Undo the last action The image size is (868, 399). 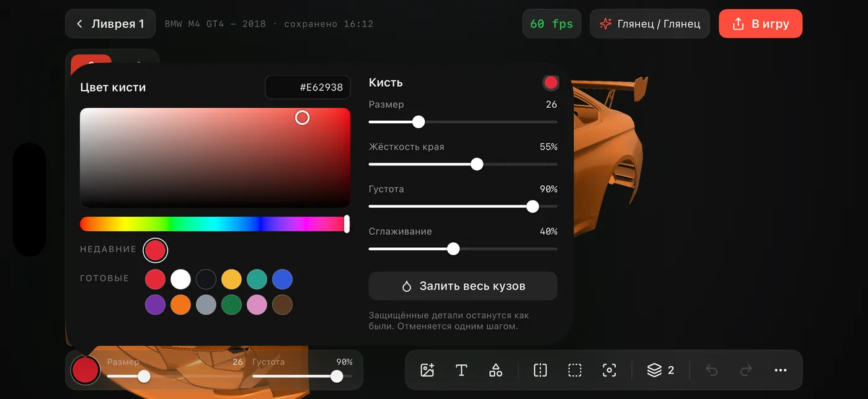coord(712,370)
